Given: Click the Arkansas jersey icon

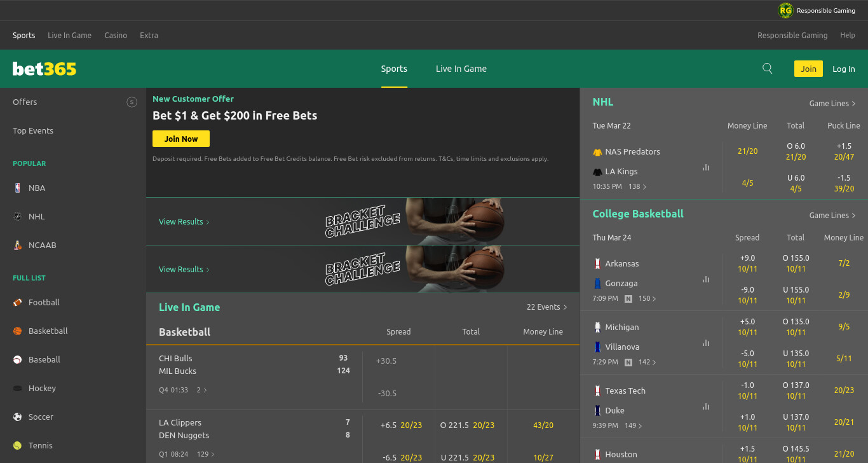Looking at the screenshot, I should coord(597,263).
